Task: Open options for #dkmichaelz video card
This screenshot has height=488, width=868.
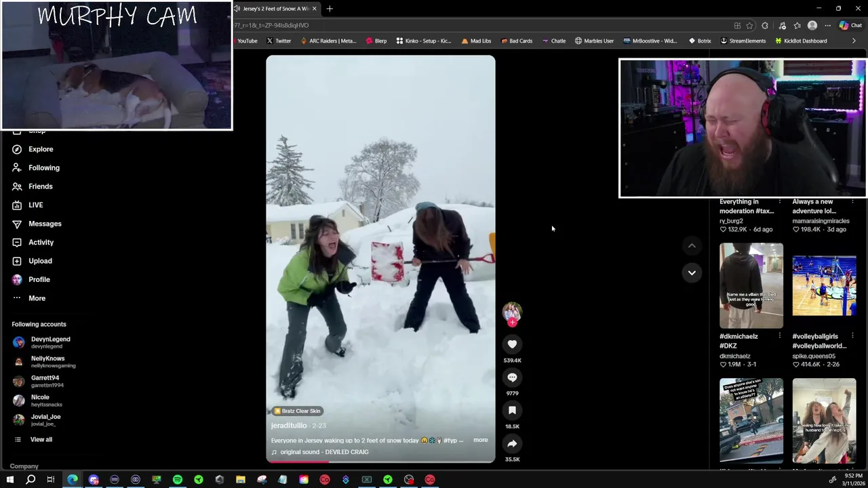Action: click(x=779, y=336)
